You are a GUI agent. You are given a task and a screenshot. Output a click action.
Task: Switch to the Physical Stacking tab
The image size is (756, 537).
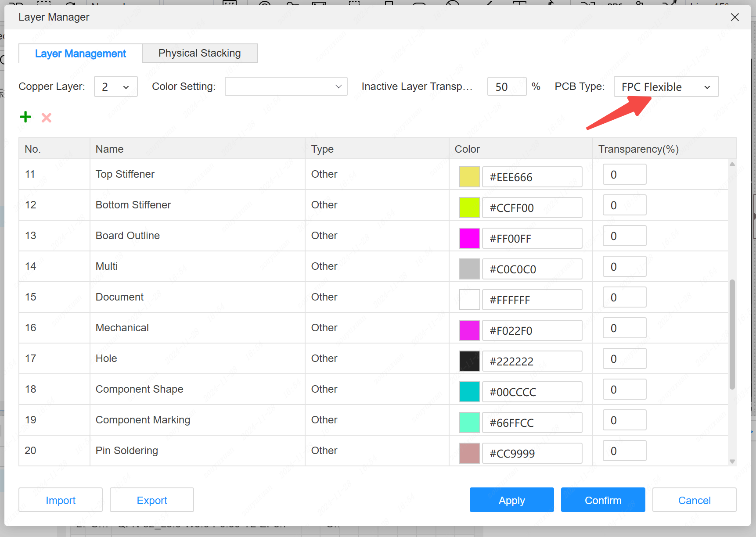(200, 53)
